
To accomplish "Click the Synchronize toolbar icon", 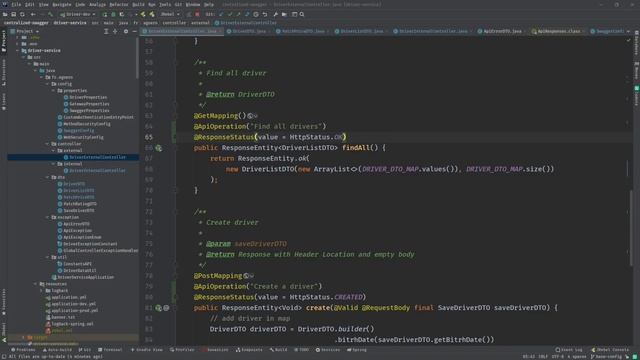I will point(22,14).
